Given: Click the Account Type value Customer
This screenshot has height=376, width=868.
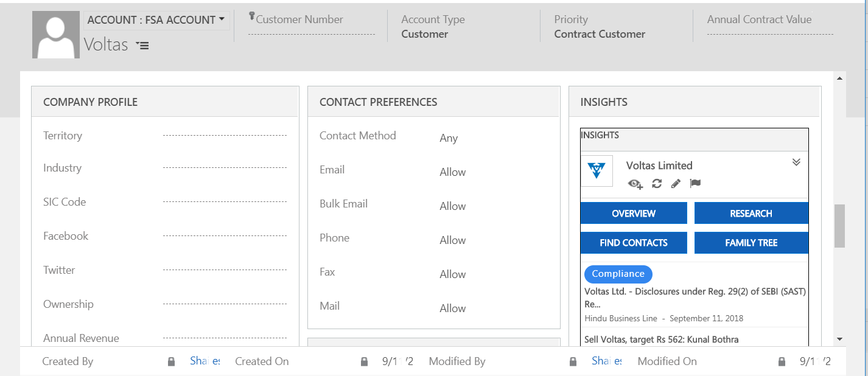Looking at the screenshot, I should [425, 34].
